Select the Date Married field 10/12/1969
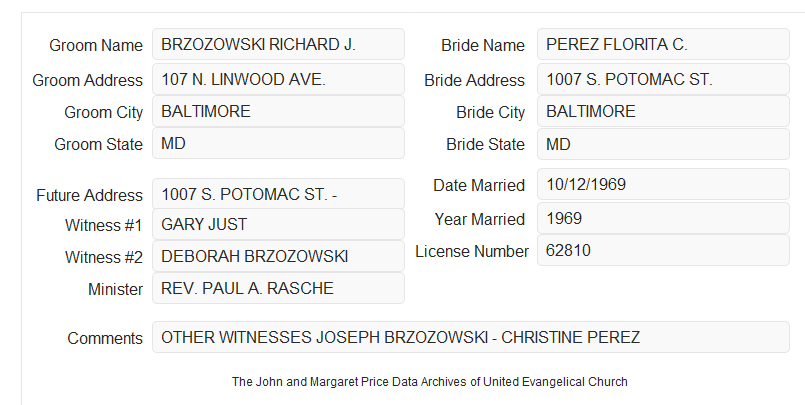This screenshot has height=405, width=805. 663,184
